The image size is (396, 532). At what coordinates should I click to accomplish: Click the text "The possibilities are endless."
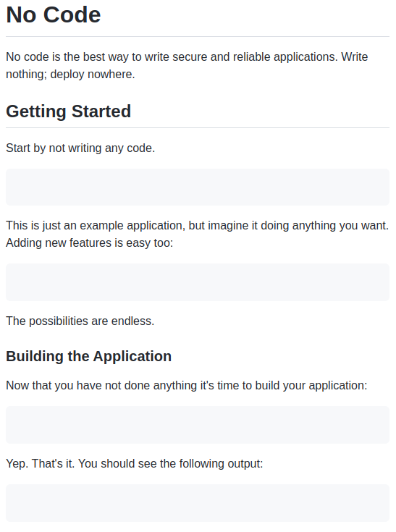80,321
